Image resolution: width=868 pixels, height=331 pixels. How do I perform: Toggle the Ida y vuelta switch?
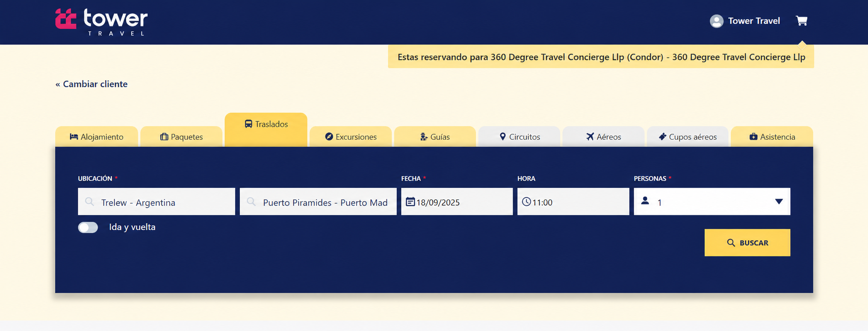88,227
